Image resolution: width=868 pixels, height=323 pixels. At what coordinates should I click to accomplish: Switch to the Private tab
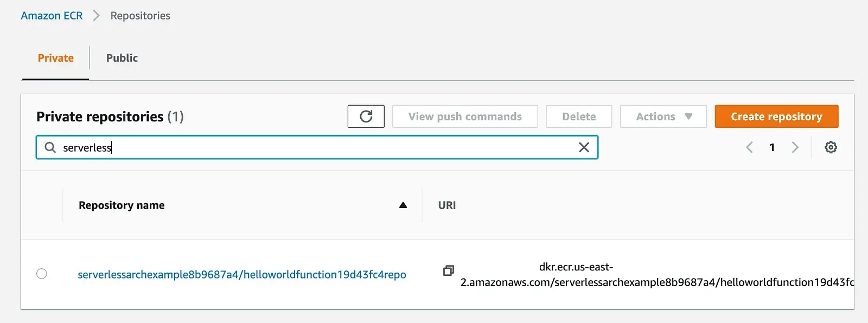click(56, 58)
